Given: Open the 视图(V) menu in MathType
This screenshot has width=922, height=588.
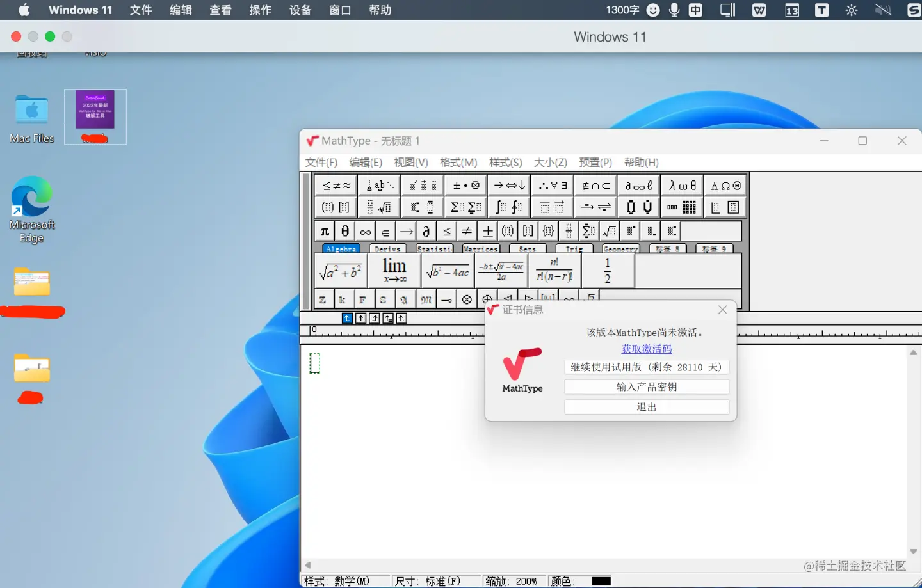Looking at the screenshot, I should pyautogui.click(x=411, y=163).
